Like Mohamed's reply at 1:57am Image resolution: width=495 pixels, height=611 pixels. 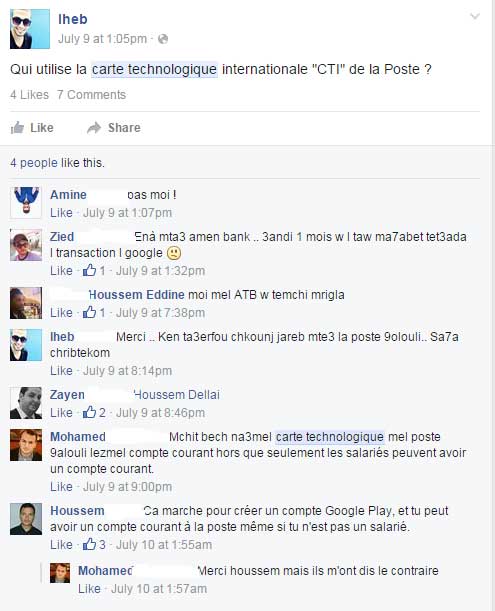coord(89,588)
